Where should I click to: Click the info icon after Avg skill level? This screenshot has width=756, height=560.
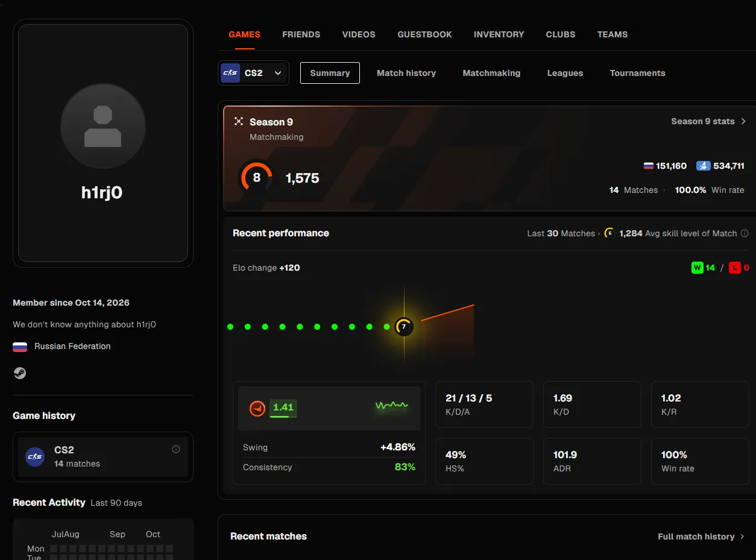tap(745, 233)
